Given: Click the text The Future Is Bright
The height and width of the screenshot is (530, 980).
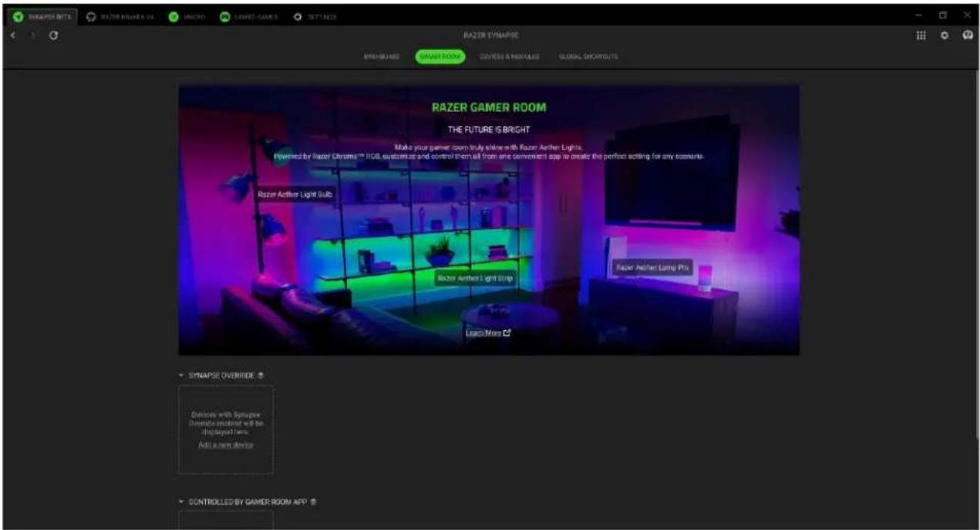Looking at the screenshot, I should tap(489, 129).
